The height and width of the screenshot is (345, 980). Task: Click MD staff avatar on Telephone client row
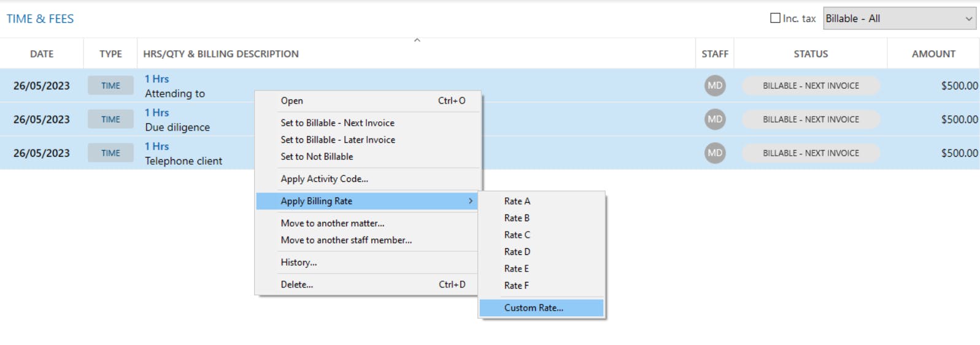pos(715,153)
